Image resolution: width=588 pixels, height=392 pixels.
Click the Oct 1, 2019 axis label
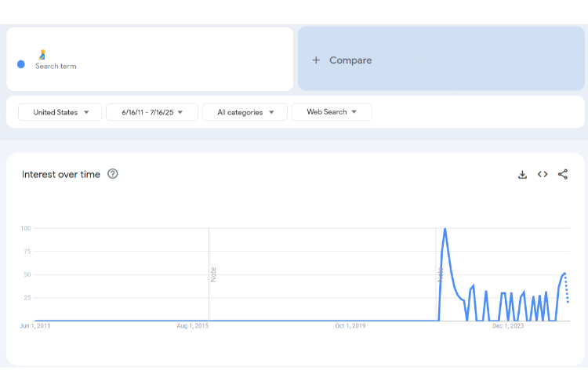pos(350,325)
